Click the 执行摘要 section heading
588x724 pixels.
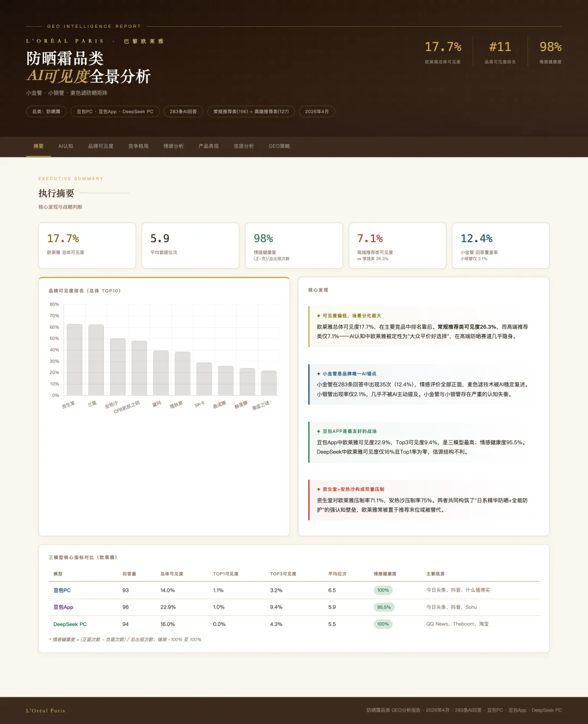pos(56,193)
